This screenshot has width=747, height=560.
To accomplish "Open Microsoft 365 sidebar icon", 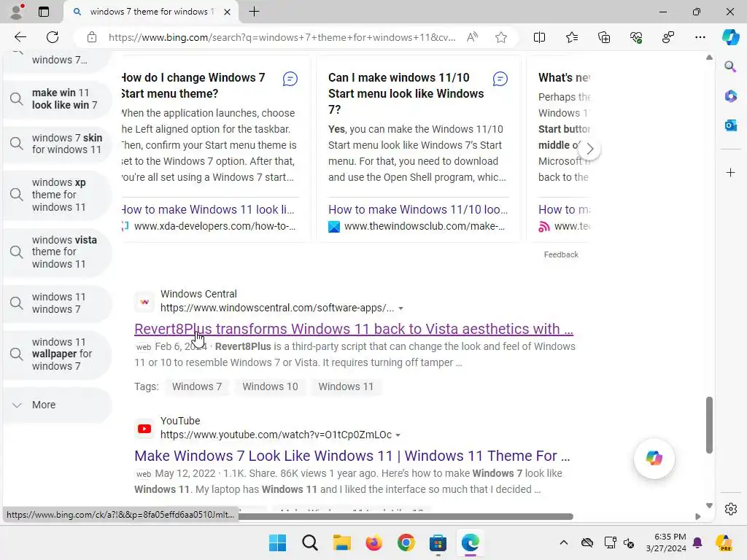I will [730, 96].
